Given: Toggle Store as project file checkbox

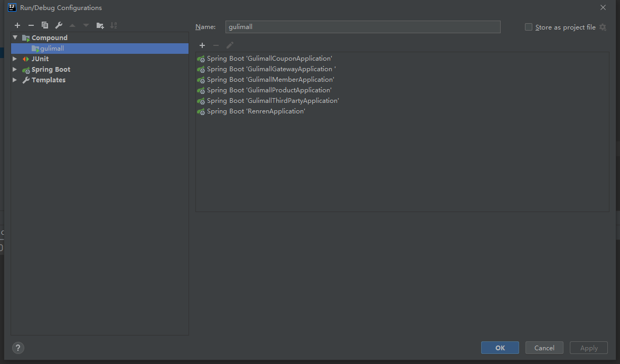Looking at the screenshot, I should 528,27.
